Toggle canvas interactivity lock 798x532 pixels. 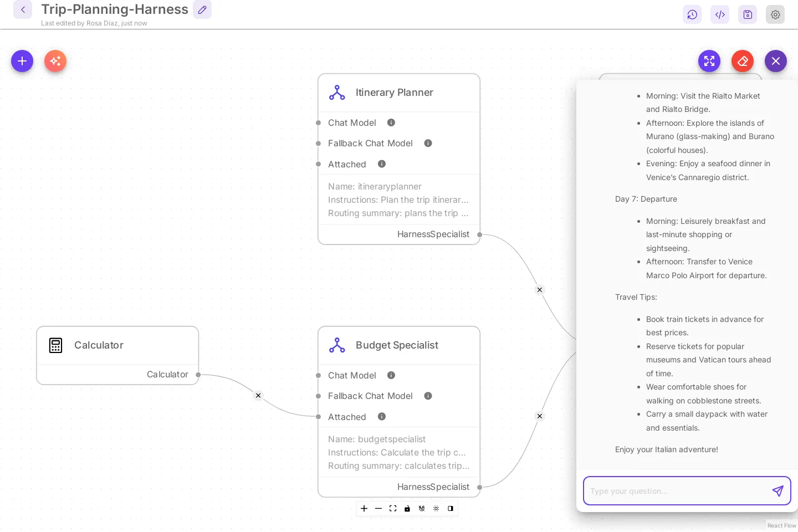(407, 508)
